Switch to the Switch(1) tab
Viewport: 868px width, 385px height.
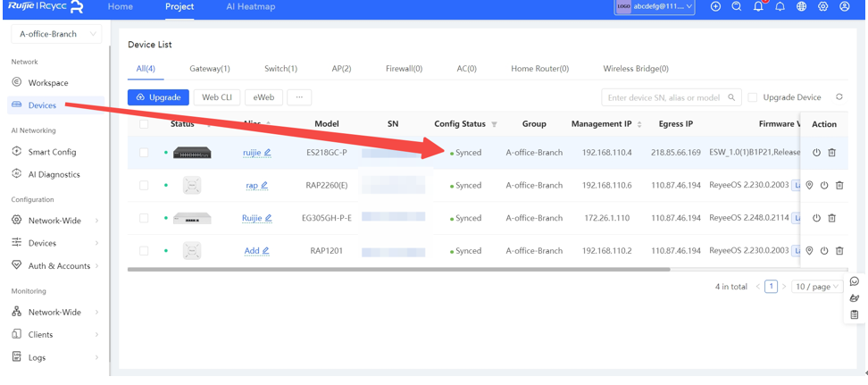[280, 69]
